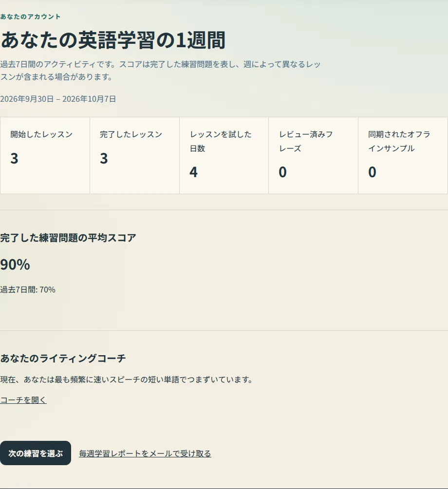Click the あなたのライティングコーチ heading
The image size is (448, 489).
click(63, 358)
